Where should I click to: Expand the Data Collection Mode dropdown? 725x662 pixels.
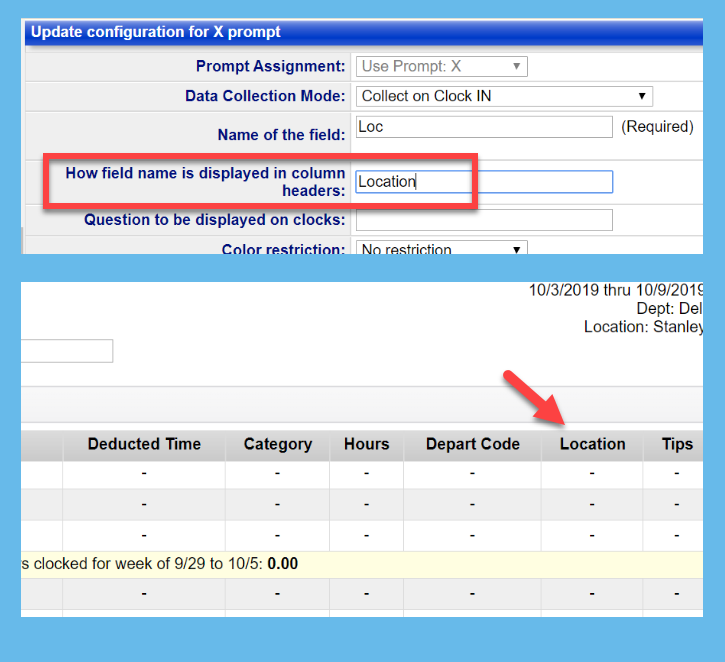(x=504, y=96)
